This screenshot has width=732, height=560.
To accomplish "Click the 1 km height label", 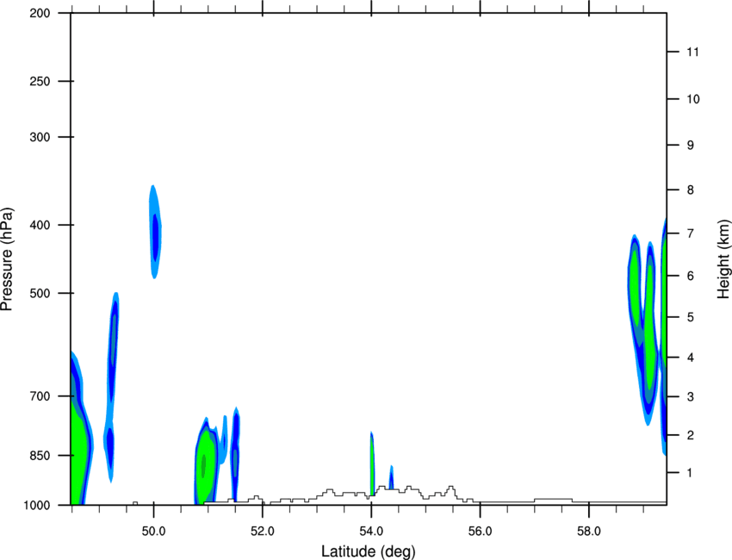I will point(690,473).
